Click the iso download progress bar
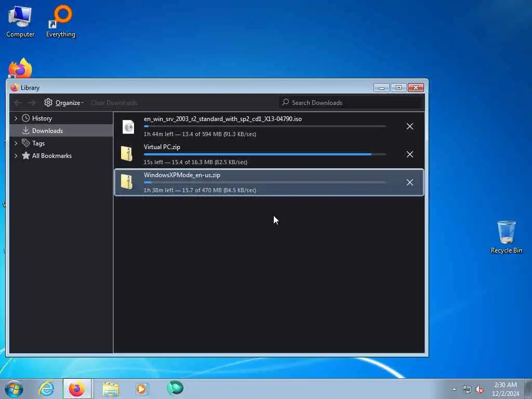The image size is (532, 399). point(264,126)
